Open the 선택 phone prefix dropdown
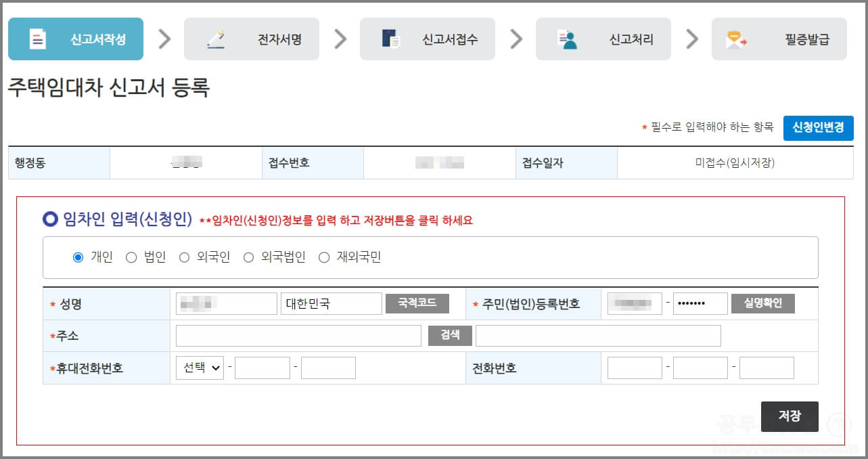The width and height of the screenshot is (868, 459). (x=199, y=367)
